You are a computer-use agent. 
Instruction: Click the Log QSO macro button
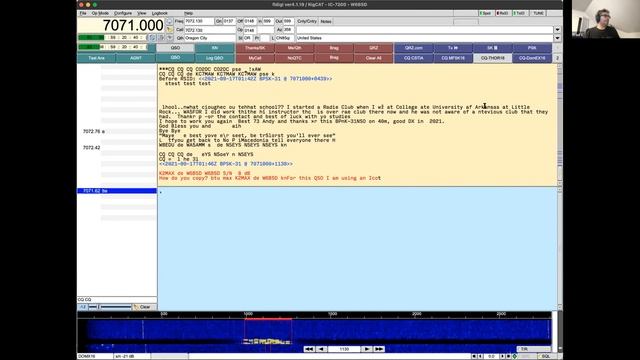pyautogui.click(x=215, y=58)
